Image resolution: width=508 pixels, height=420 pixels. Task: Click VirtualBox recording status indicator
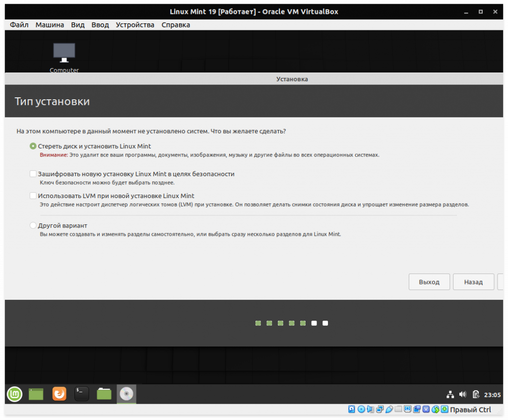[x=417, y=409]
